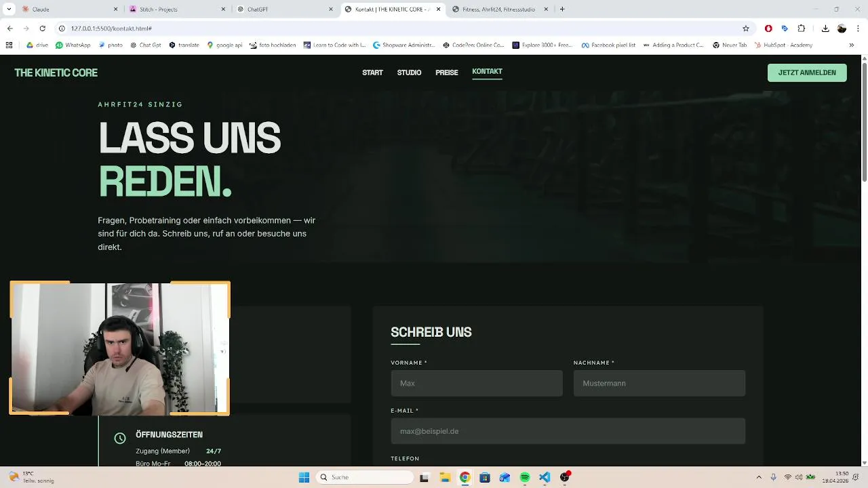Image resolution: width=868 pixels, height=488 pixels.
Task: Open the Chrome profile avatar
Action: 842,28
